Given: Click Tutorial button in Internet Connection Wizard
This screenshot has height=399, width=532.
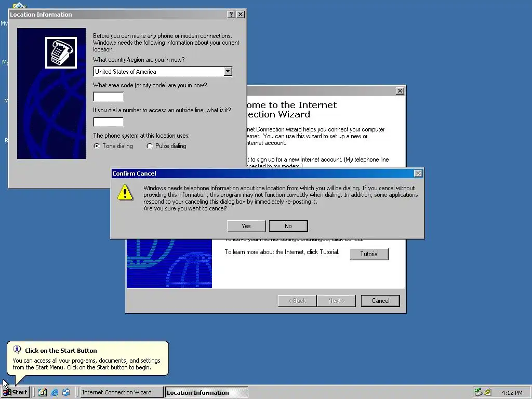Looking at the screenshot, I should coord(369,254).
